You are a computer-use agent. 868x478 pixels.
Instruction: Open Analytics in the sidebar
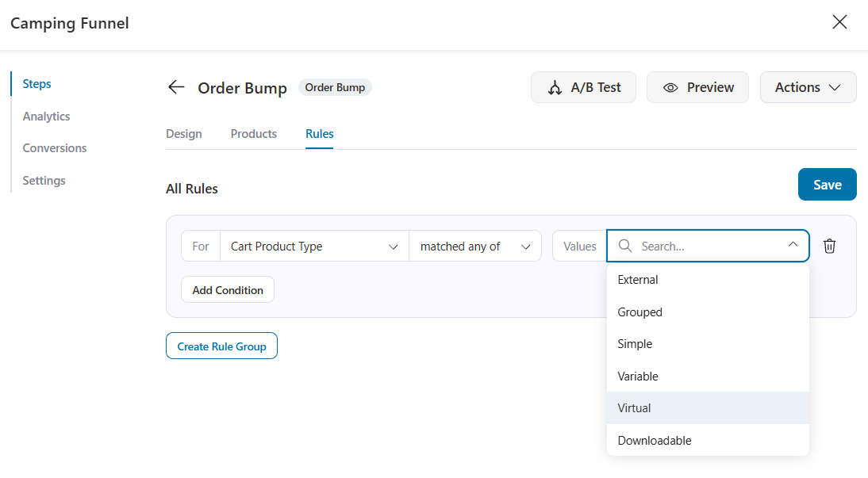click(x=47, y=117)
